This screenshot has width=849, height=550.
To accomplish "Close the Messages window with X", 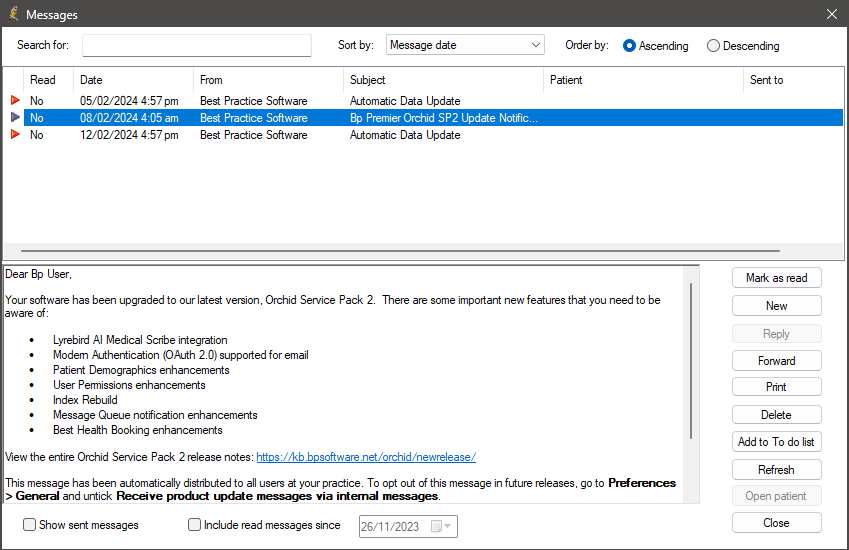I will (832, 14).
